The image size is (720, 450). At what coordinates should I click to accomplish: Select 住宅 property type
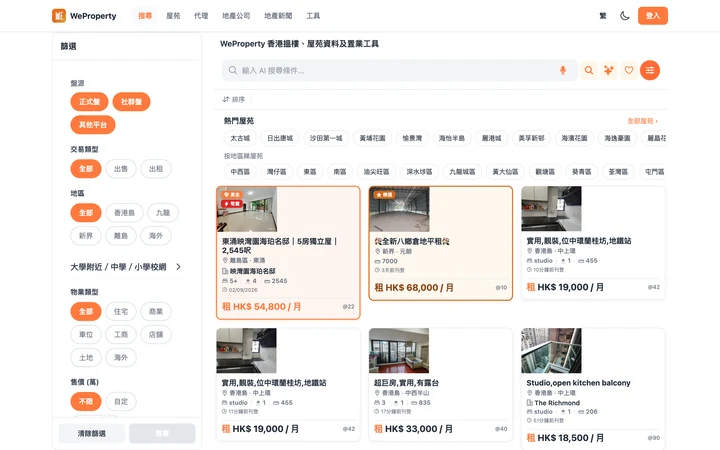pyautogui.click(x=121, y=311)
